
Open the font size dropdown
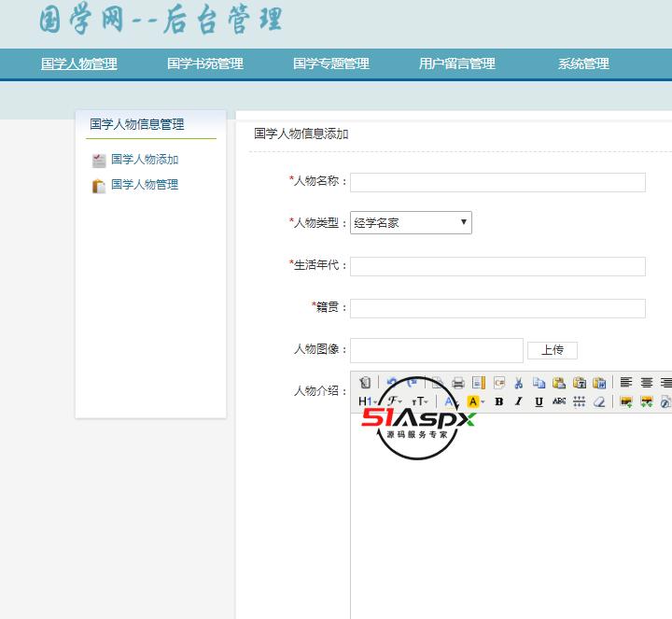420,401
